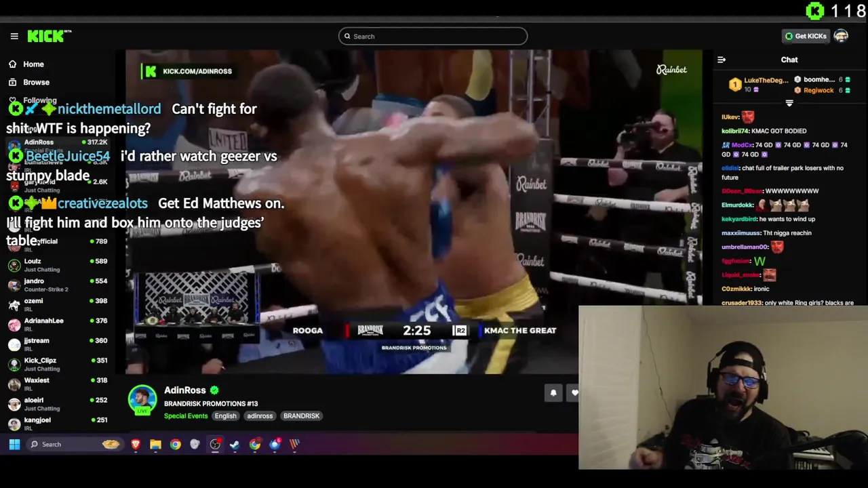Open AdrianahLee stream in sidebar
The height and width of the screenshot is (488, 868).
tap(58, 325)
